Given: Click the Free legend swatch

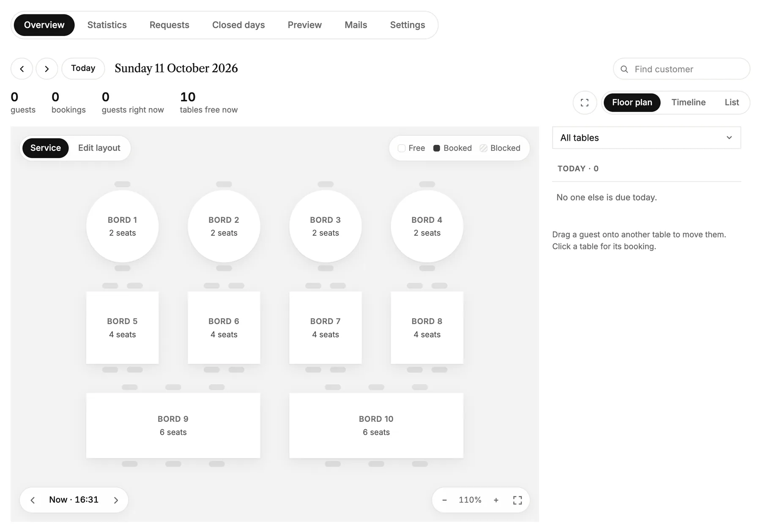Looking at the screenshot, I should click(x=402, y=148).
